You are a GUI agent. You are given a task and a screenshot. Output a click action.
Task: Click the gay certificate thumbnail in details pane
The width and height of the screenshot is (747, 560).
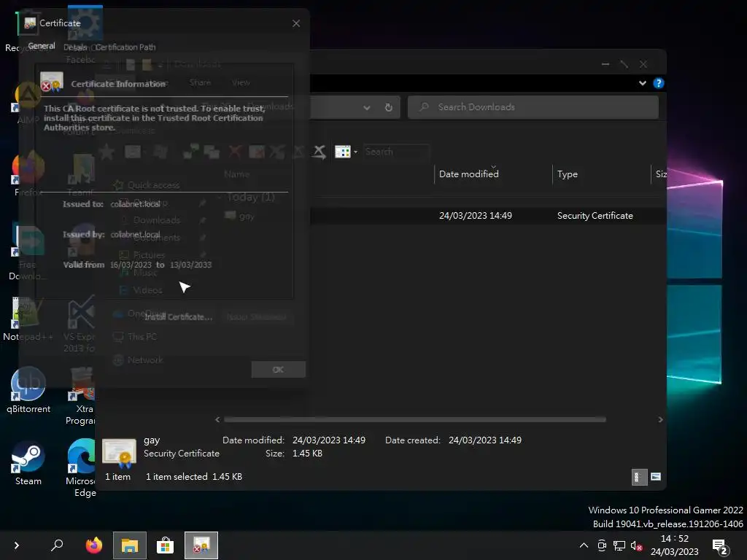tap(119, 452)
